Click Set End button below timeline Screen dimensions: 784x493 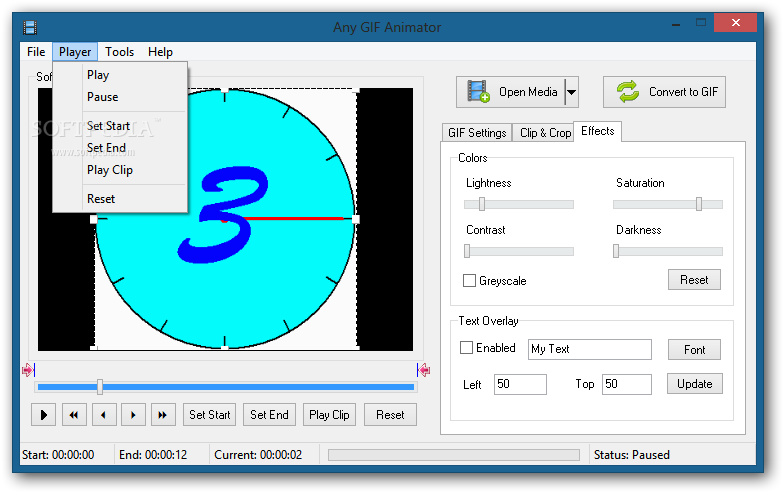pos(269,414)
